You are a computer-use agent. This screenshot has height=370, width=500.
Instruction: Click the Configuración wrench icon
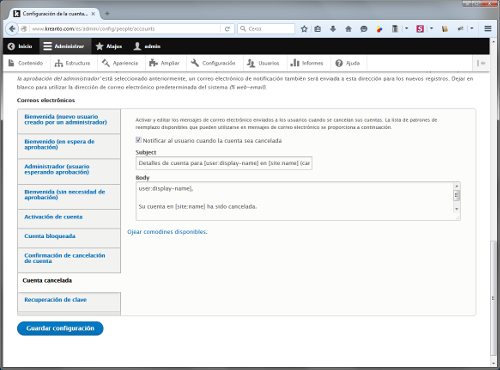[x=195, y=63]
